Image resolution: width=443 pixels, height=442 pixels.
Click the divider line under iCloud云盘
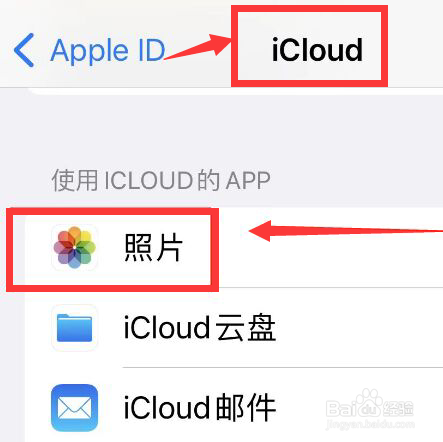(x=283, y=367)
